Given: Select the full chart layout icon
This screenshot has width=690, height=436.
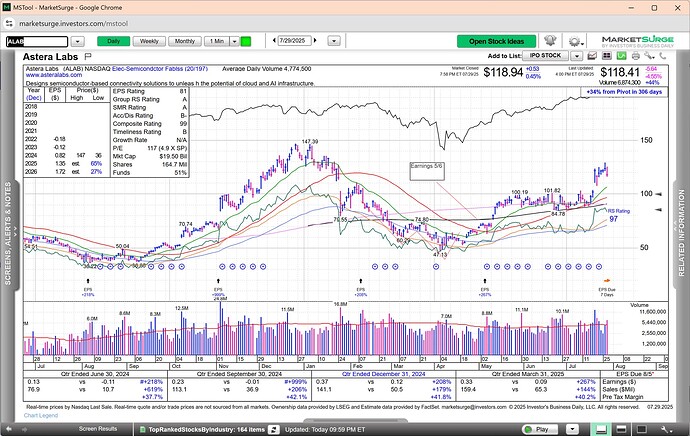Looking at the screenshot, I should (x=642, y=429).
